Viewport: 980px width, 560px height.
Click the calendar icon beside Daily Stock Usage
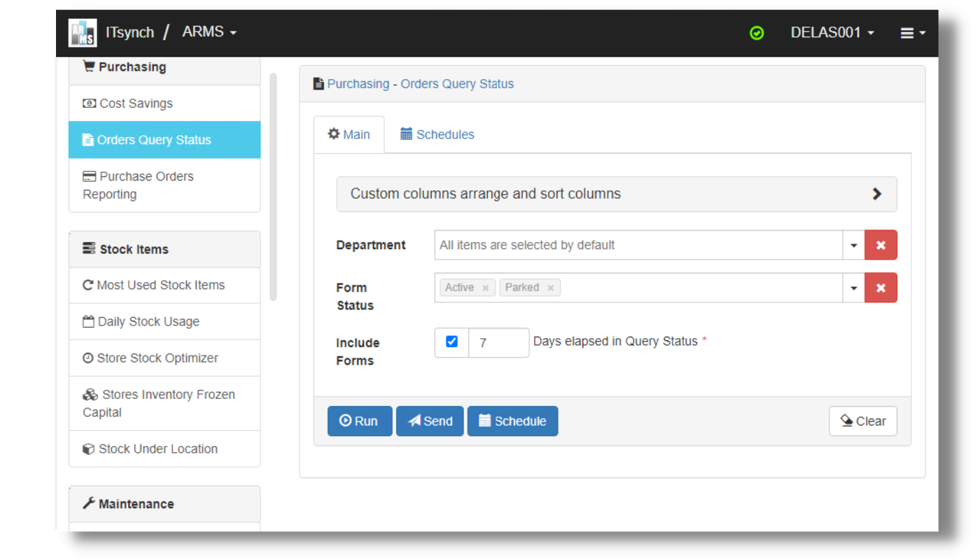[89, 321]
